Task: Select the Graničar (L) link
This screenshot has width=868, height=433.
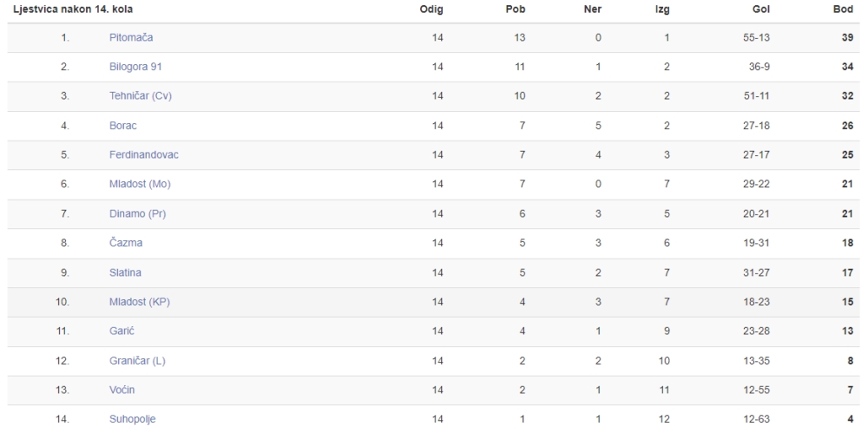Action: coord(137,361)
